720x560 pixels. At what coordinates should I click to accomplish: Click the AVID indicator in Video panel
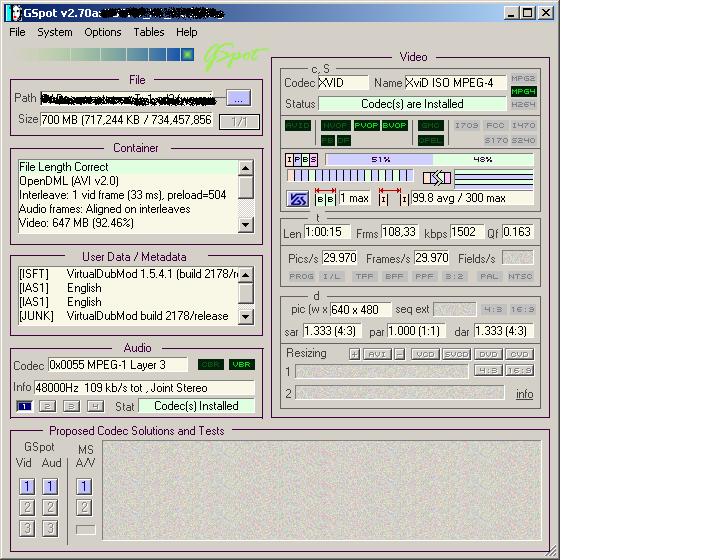[298, 125]
